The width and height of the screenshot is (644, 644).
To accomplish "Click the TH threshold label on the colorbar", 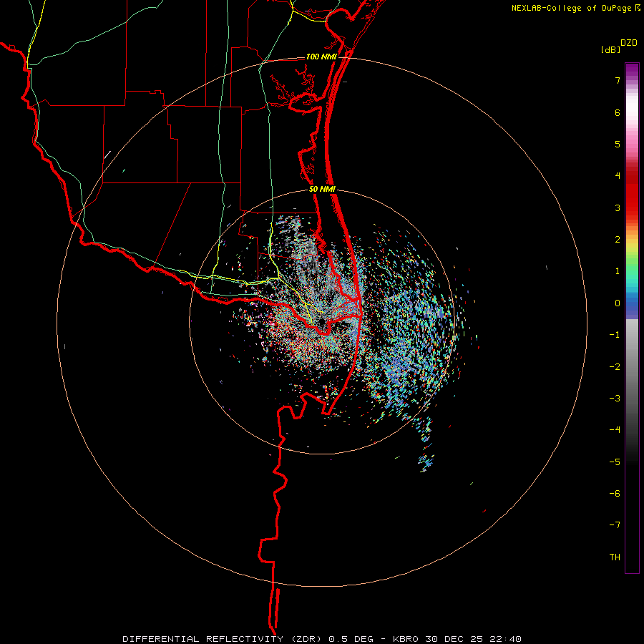I will pos(615,557).
